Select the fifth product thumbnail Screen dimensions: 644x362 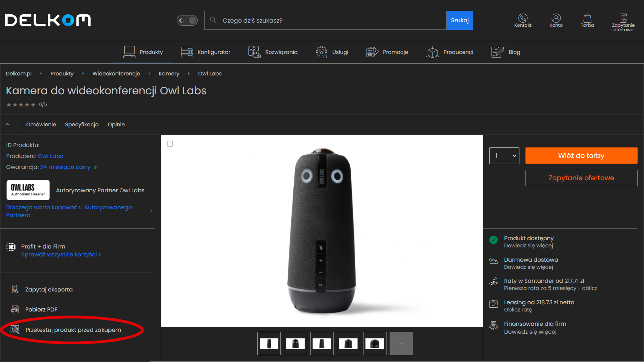pyautogui.click(x=375, y=344)
